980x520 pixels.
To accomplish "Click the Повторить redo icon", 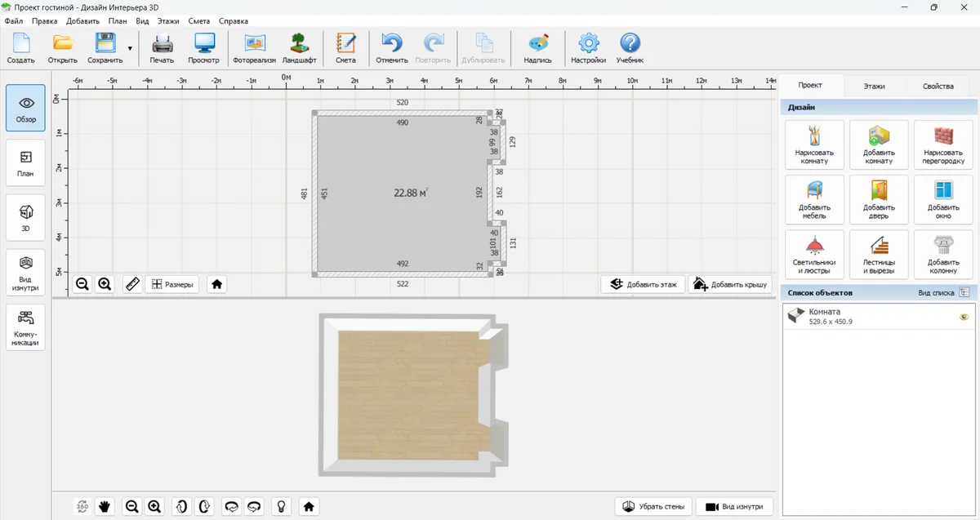I will point(433,48).
